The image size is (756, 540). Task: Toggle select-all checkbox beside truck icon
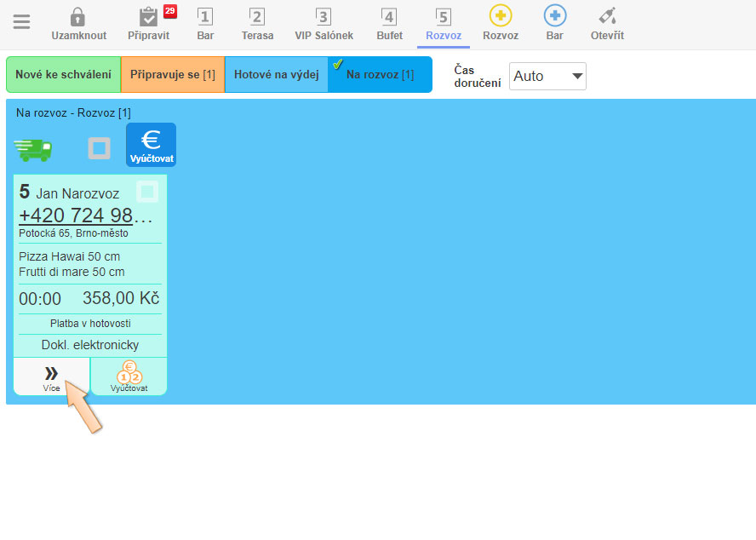click(x=100, y=148)
